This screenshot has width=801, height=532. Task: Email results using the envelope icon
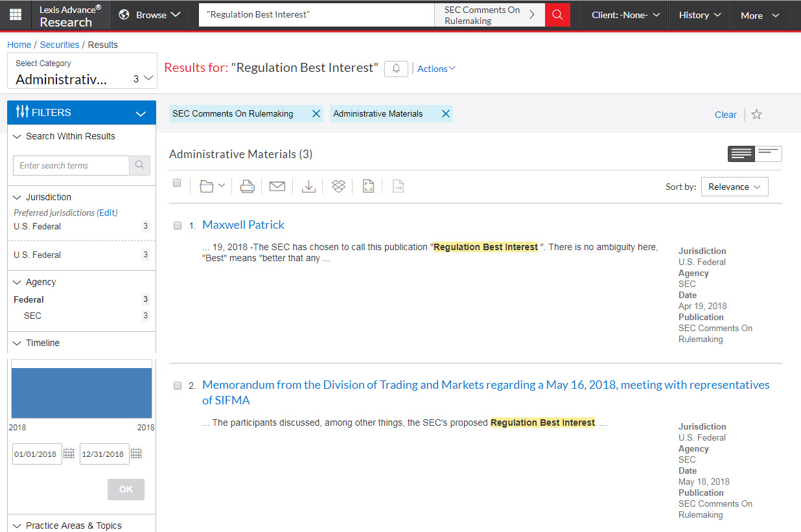click(277, 187)
